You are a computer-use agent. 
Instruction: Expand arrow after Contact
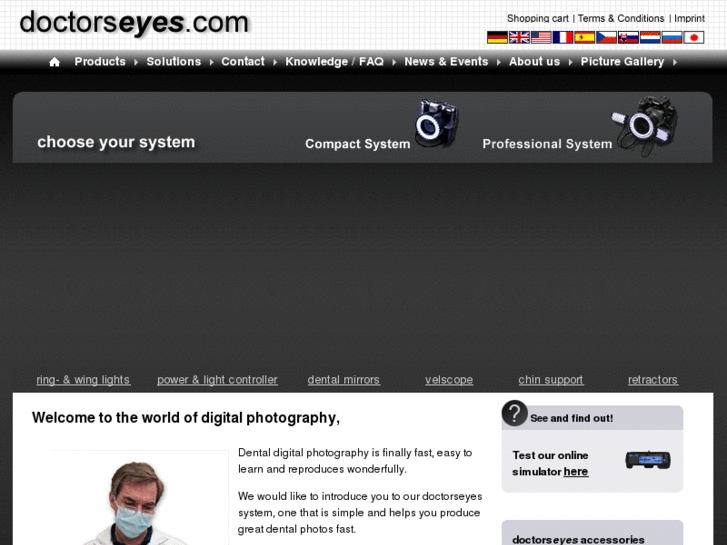274,62
